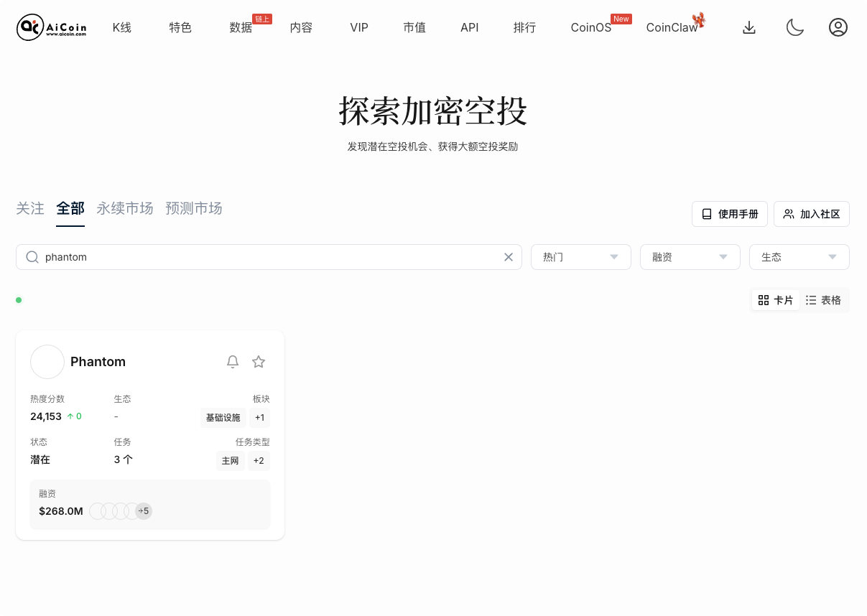Select the 全部 tab
Viewport: 867px width, 616px height.
coord(70,208)
